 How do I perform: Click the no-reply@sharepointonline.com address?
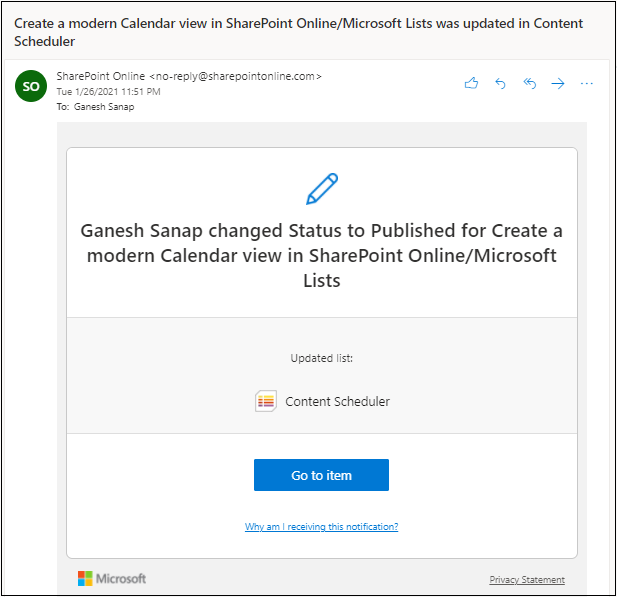tap(236, 76)
